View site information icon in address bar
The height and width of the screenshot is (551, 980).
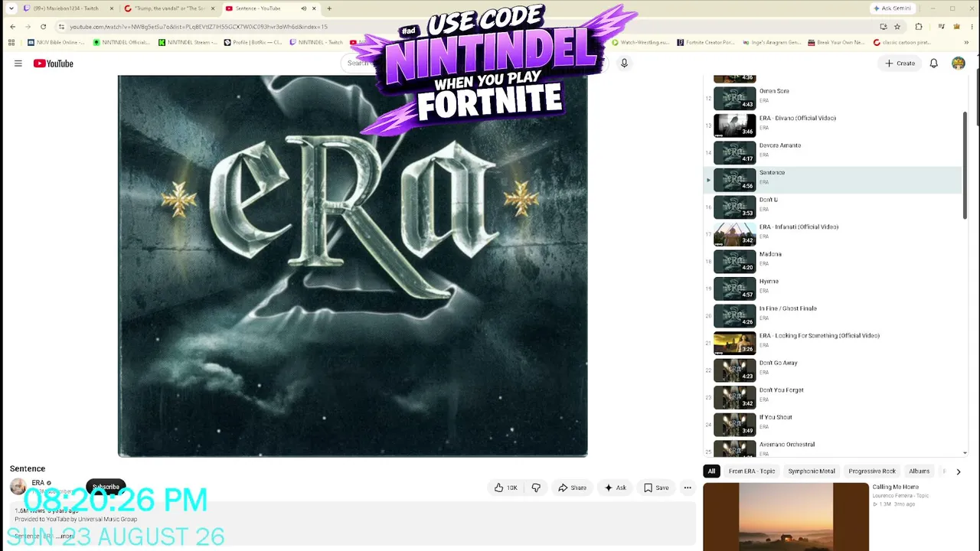coord(61,27)
